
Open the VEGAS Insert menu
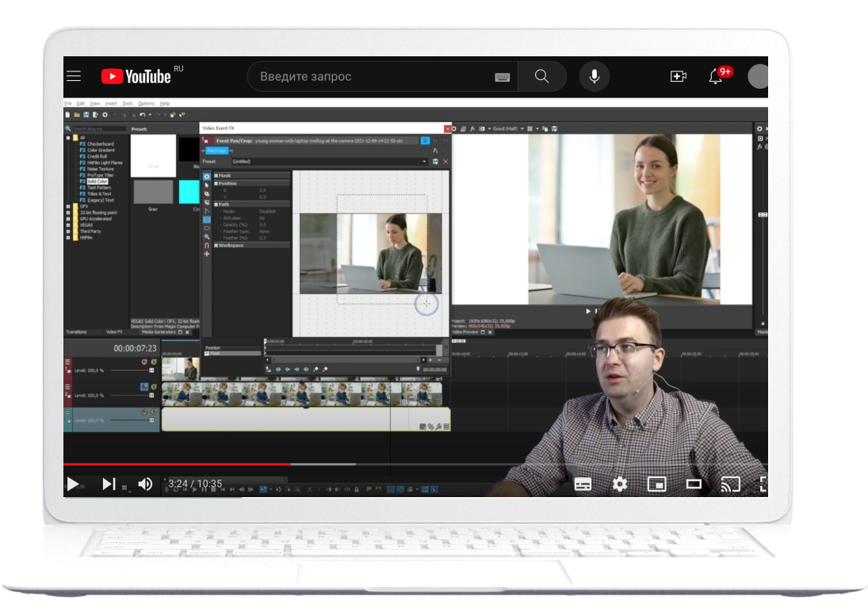coord(111,104)
